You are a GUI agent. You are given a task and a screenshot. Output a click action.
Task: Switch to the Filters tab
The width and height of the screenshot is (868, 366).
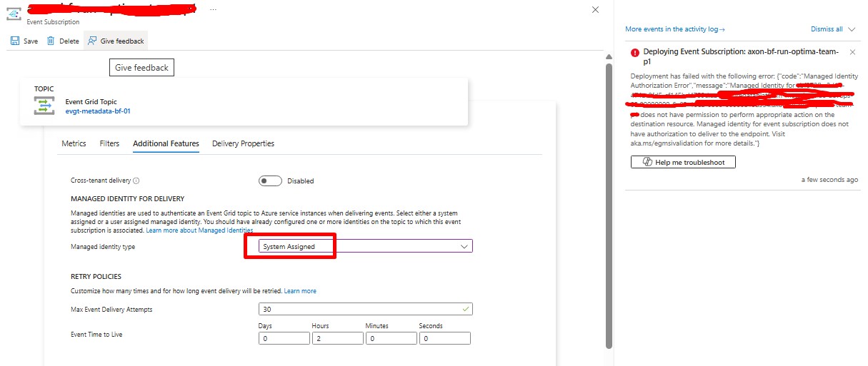point(109,143)
